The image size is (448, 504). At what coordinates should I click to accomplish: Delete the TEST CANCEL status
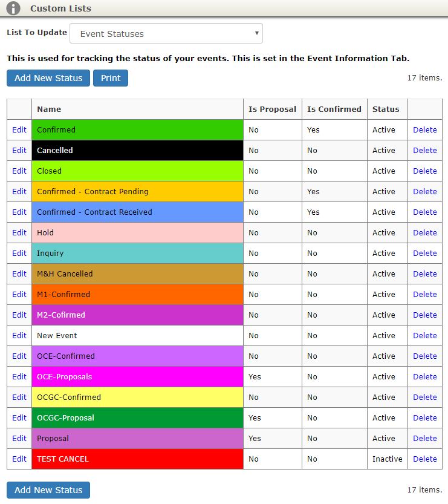pos(425,459)
